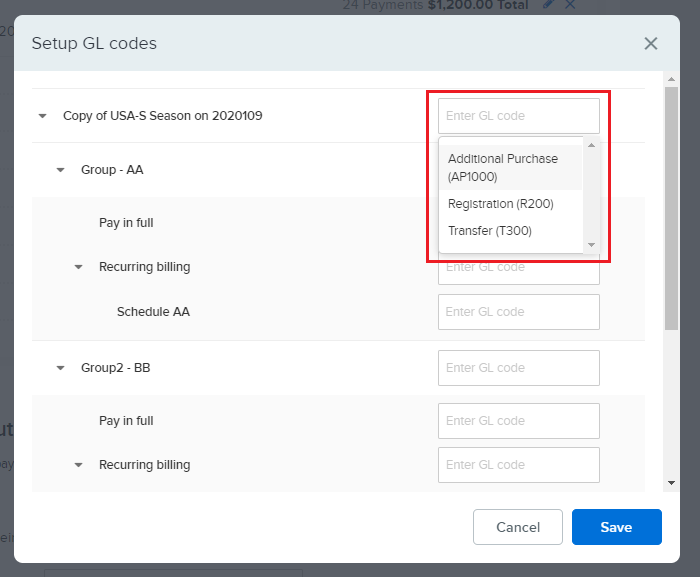The width and height of the screenshot is (700, 577).
Task: Collapse Recurring billing under Group2 - BB
Action: (78, 465)
